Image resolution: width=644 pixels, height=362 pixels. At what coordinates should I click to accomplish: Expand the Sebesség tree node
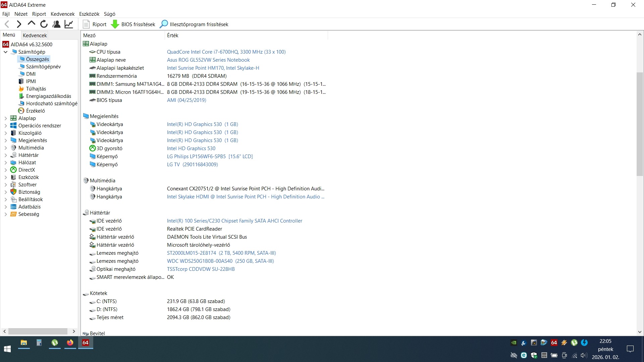pyautogui.click(x=6, y=214)
